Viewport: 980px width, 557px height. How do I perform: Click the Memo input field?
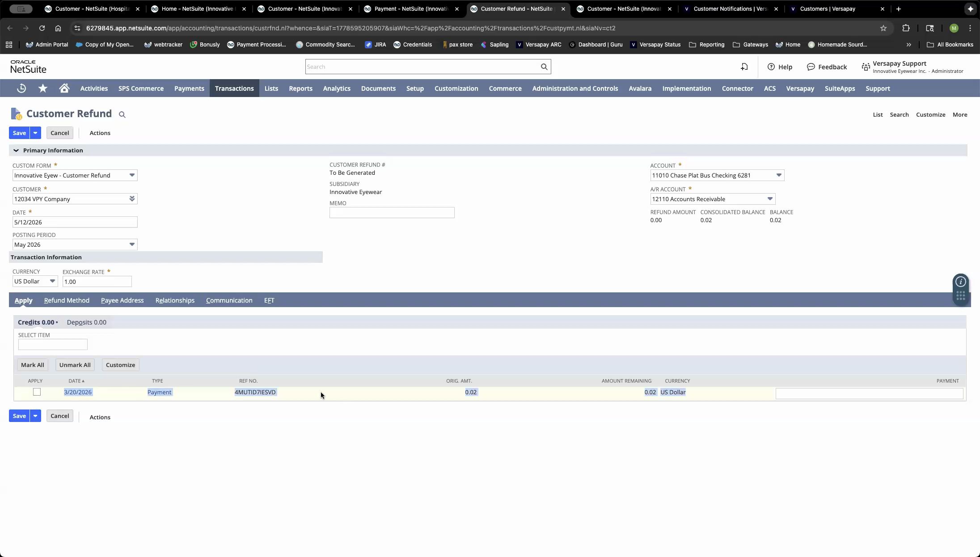point(392,213)
